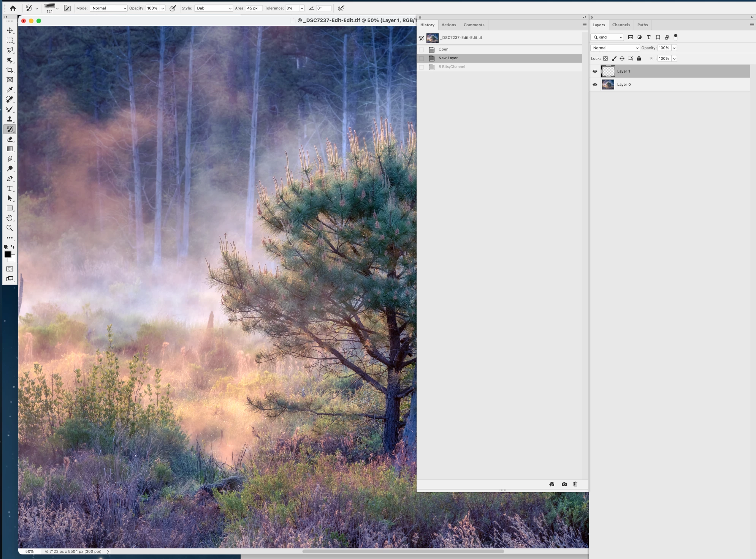Click the foreground color swatch

7,254
